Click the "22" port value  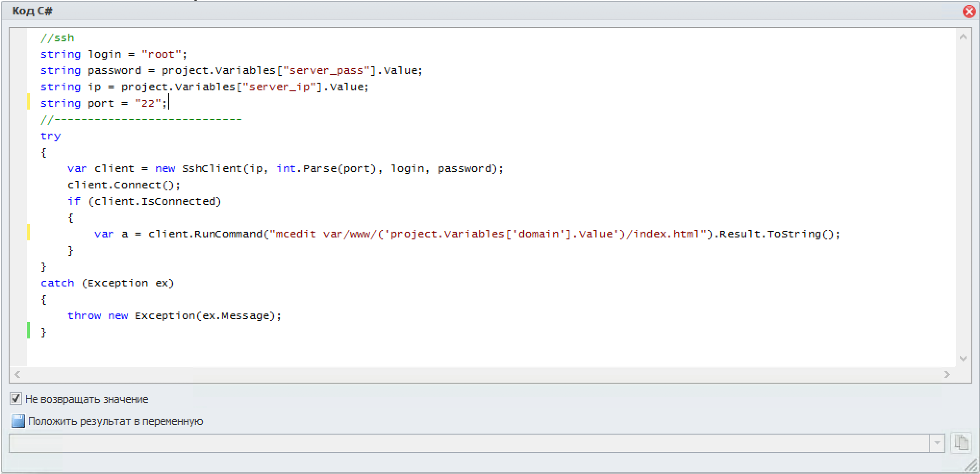[148, 103]
